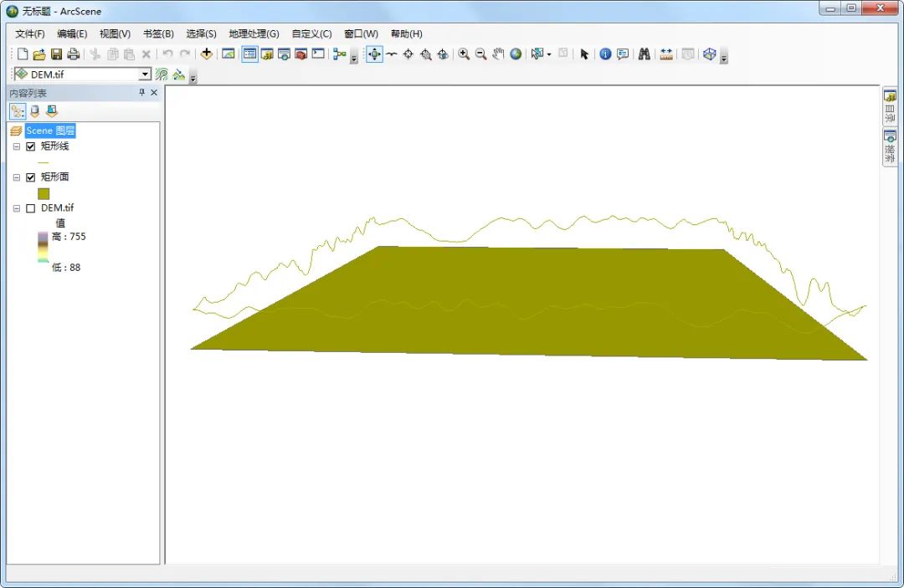Select Zoom to Target tool
Screen dimensions: 904x588
(426, 54)
